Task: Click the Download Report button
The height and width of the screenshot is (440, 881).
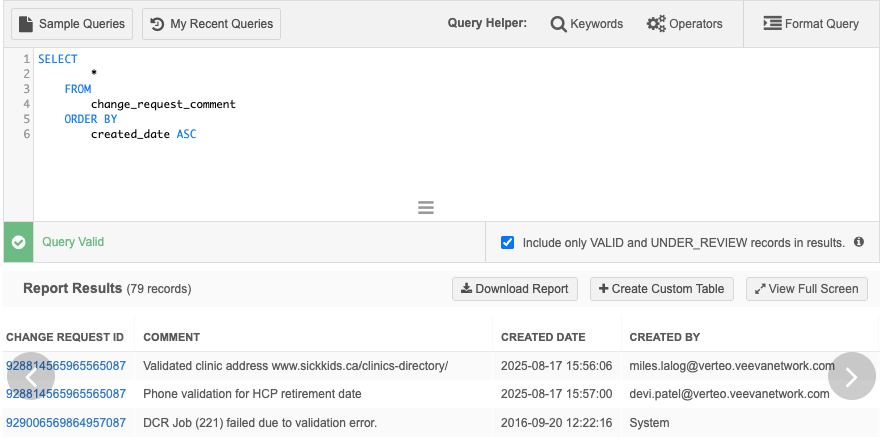Action: click(x=515, y=289)
